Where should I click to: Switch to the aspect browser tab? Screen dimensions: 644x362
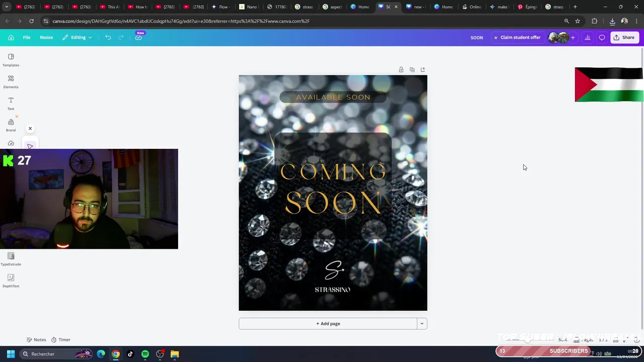pos(332,7)
